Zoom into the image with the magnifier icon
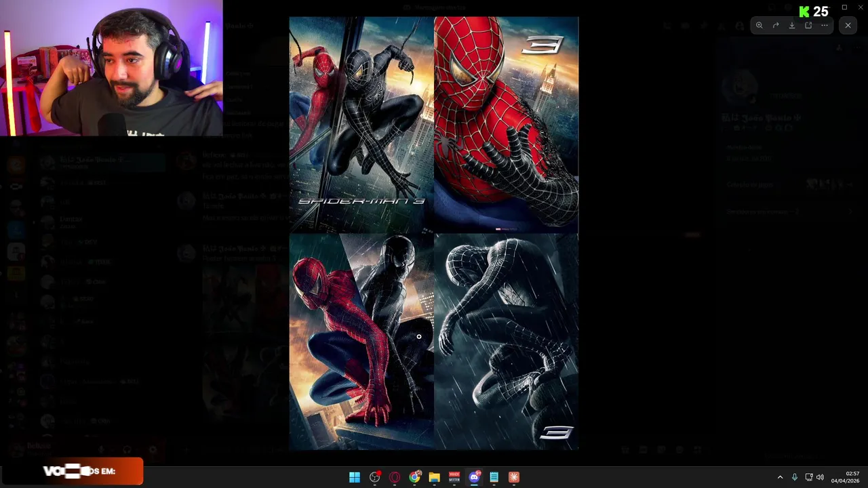The image size is (868, 488). click(x=759, y=26)
